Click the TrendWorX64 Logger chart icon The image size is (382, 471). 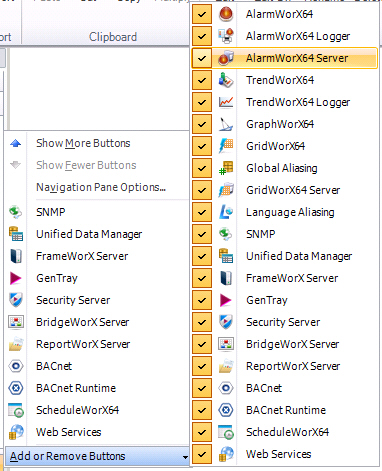click(226, 102)
